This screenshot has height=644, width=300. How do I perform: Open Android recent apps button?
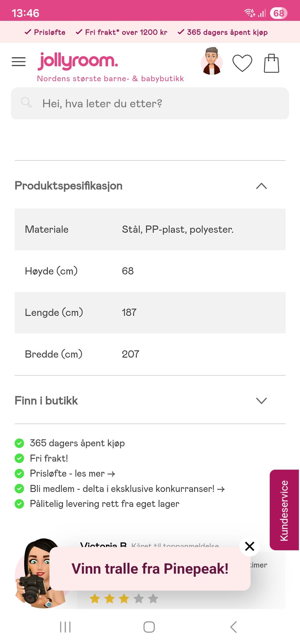point(65,627)
